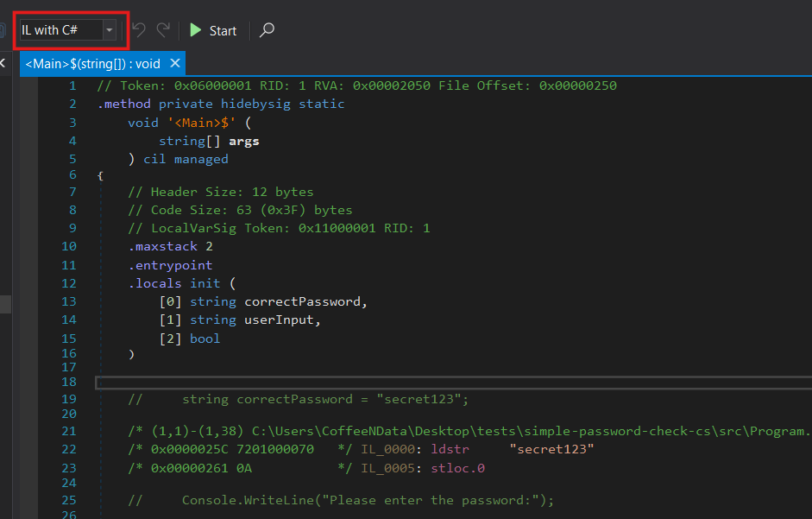Click the "secret123" string operand on line 22
Viewport: 812px width, 519px height.
click(551, 449)
